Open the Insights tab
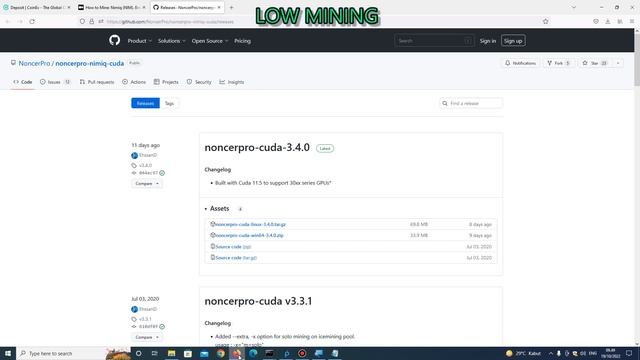Screen dimensions: 640x360 (232, 82)
